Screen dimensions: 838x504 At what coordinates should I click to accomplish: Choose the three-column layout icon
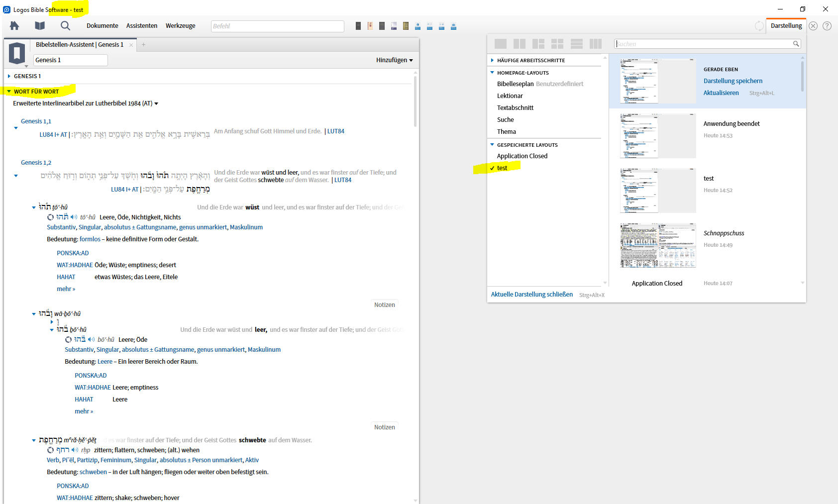click(596, 44)
